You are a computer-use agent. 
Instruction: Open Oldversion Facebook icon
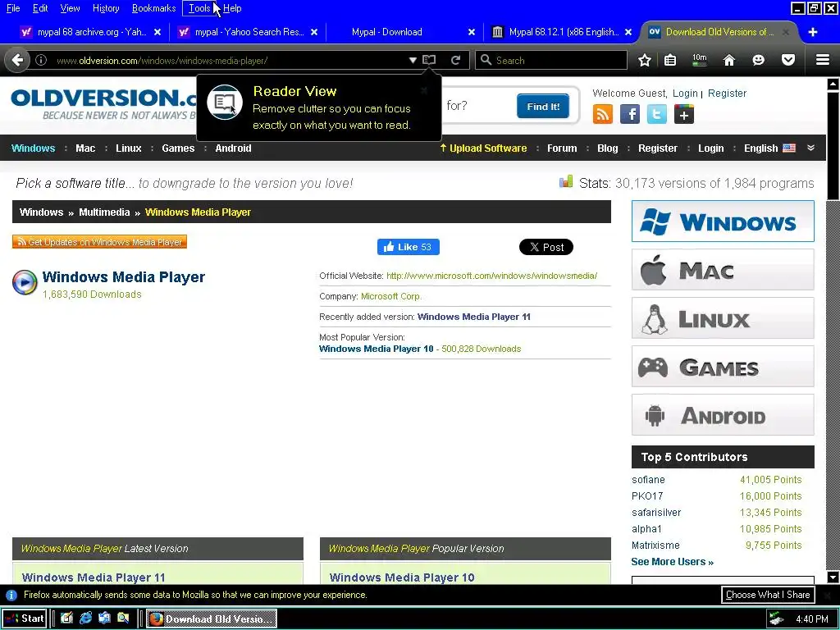click(x=630, y=114)
